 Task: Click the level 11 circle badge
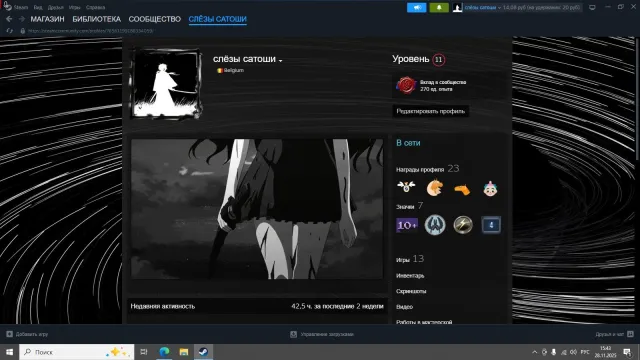click(438, 60)
